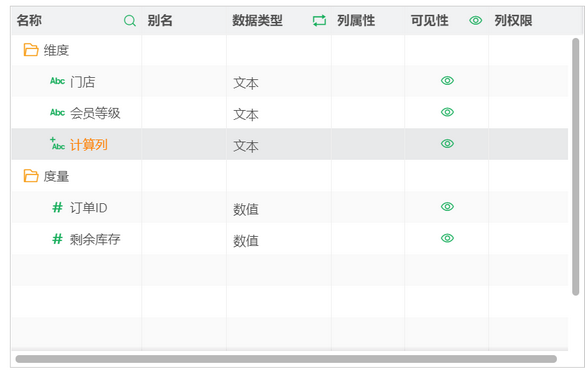Screen dimensions: 585x370
Task: Click the # icon beside 剩余库存
Action: (x=57, y=239)
